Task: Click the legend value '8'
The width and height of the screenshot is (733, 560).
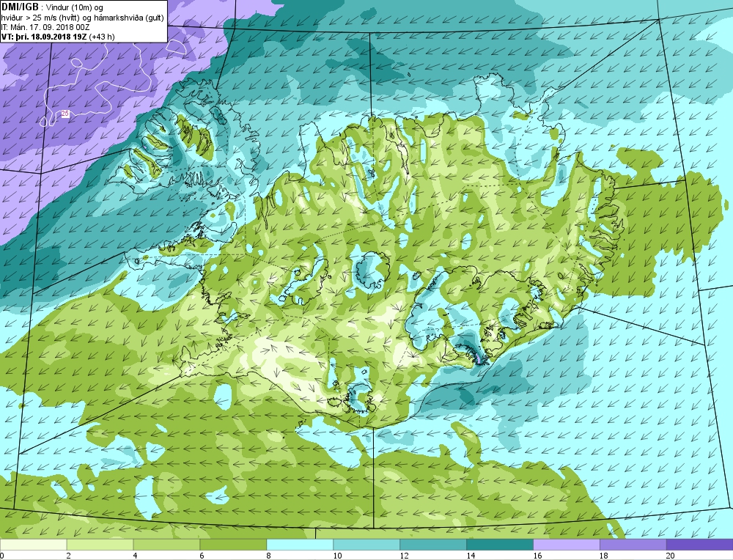Action: click(x=269, y=556)
